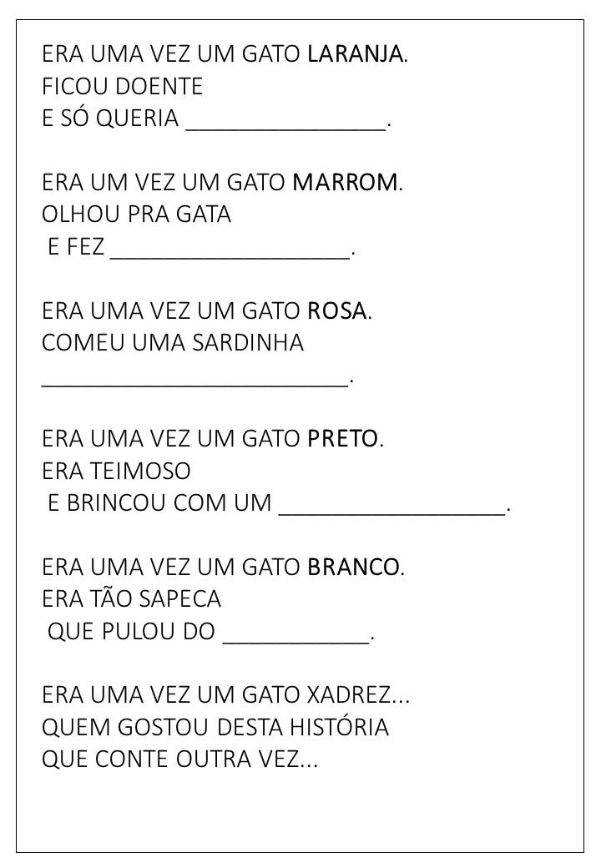
Task: Click the bold word ROSA
Action: (337, 311)
